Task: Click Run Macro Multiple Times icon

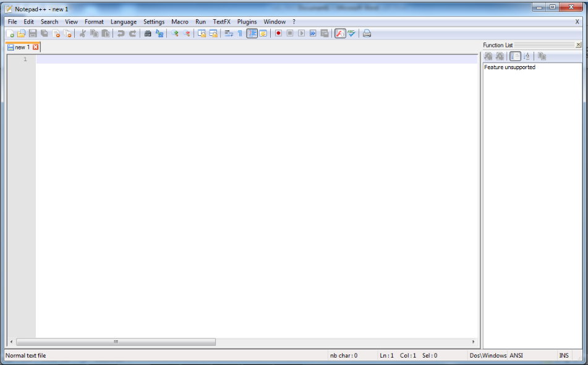Action: tap(313, 33)
